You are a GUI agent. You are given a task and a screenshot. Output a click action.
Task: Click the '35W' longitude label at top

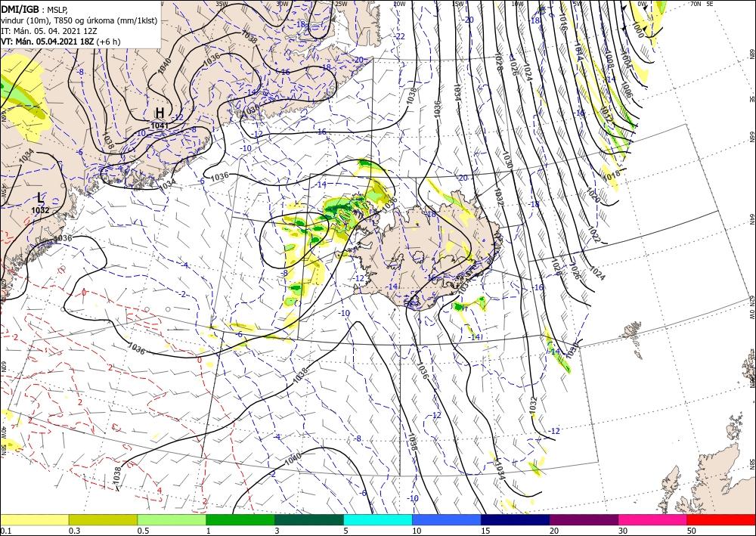click(222, 4)
